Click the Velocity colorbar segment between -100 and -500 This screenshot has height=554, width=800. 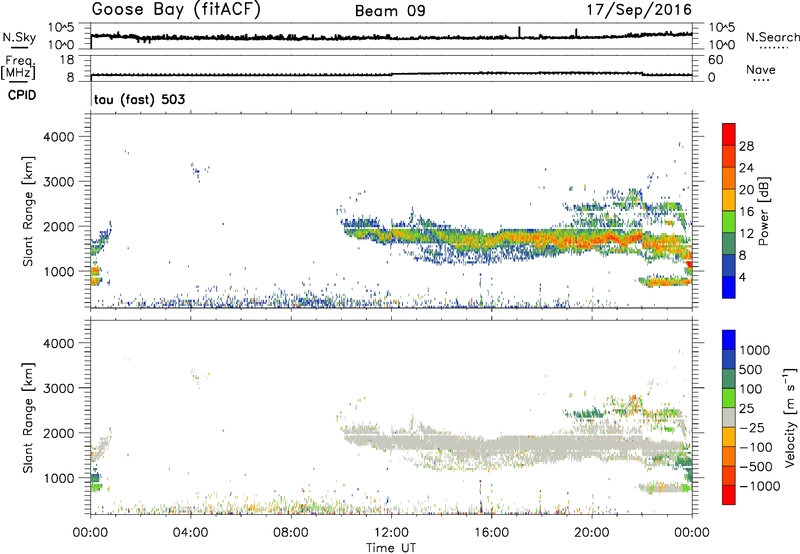pyautogui.click(x=729, y=456)
